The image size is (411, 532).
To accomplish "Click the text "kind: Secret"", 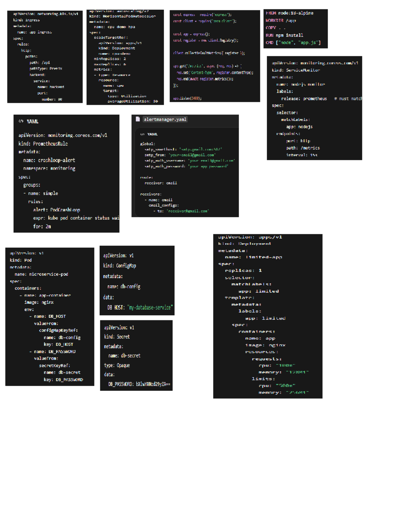I will [117, 337].
